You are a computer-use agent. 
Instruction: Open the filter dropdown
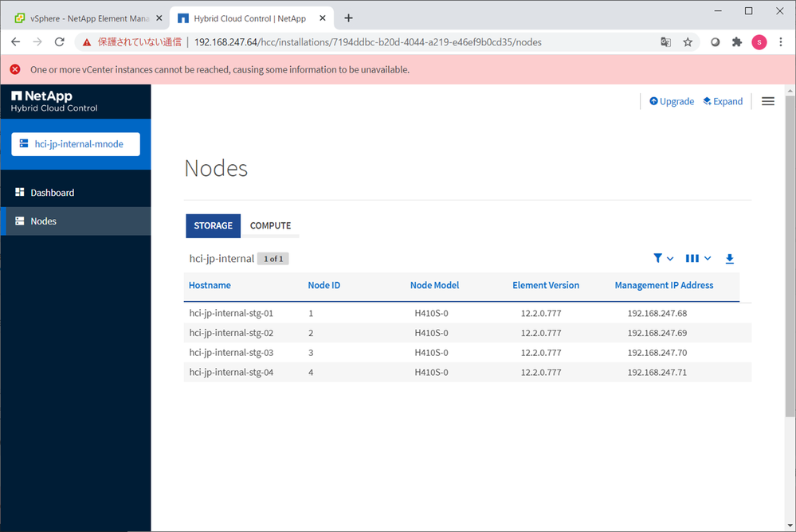tap(663, 259)
